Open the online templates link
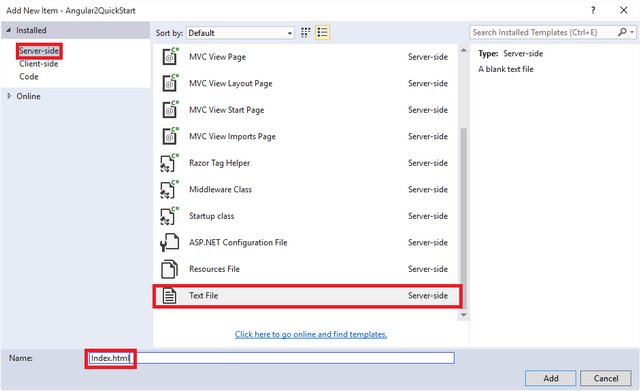The height and width of the screenshot is (391, 640). pos(311,334)
